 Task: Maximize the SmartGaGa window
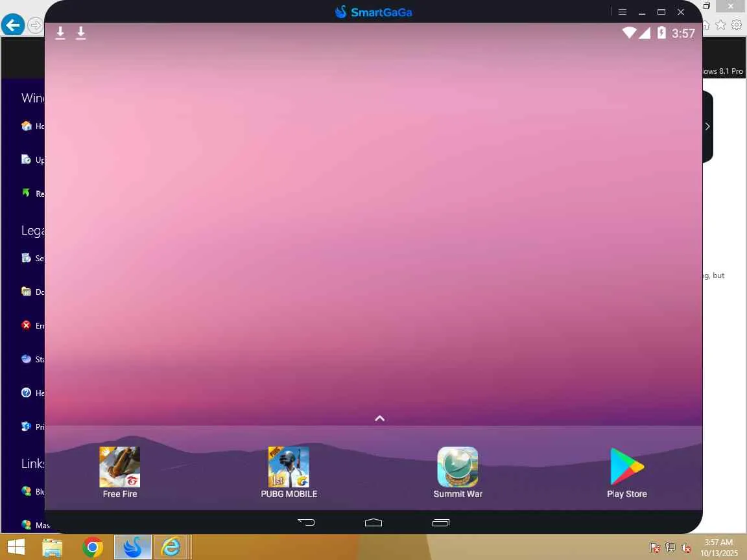[x=661, y=12]
